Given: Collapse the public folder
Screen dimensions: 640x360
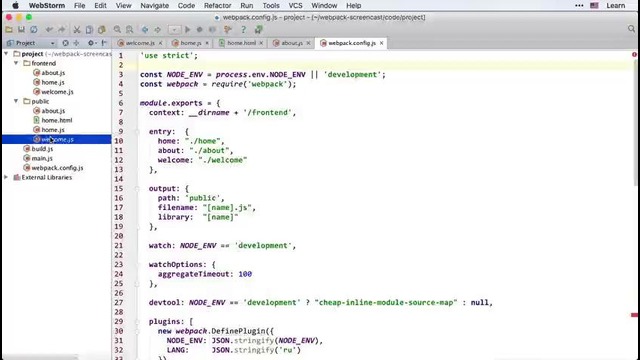Looking at the screenshot, I should pyautogui.click(x=16, y=101).
